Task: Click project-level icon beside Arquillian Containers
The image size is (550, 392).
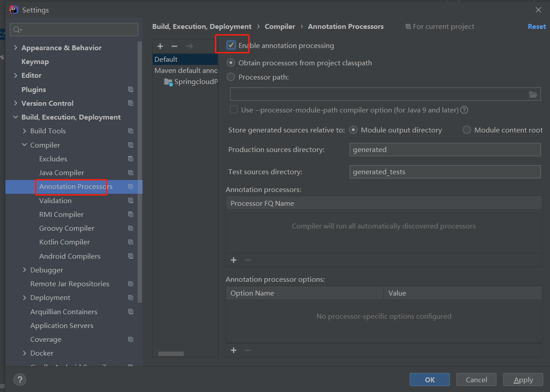Action: [x=130, y=312]
